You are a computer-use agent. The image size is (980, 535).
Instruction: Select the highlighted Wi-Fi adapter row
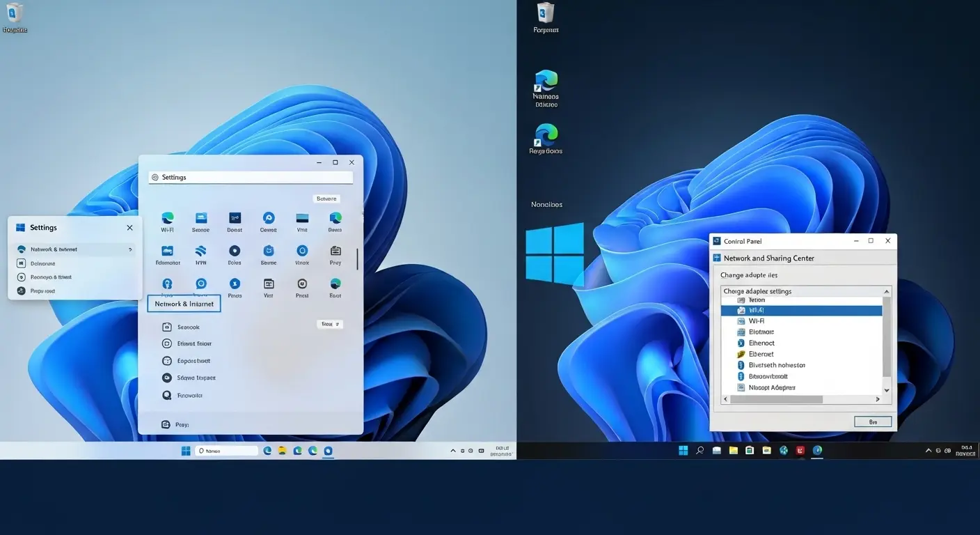coord(802,310)
